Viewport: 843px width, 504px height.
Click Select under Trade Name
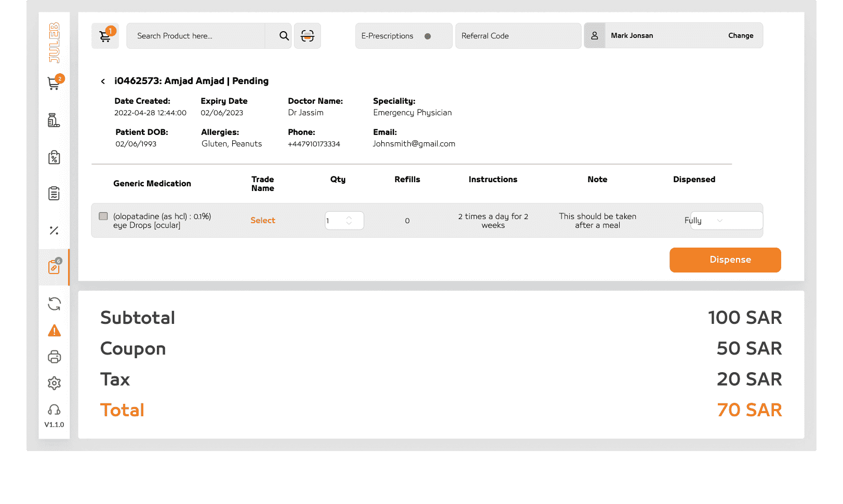click(263, 221)
